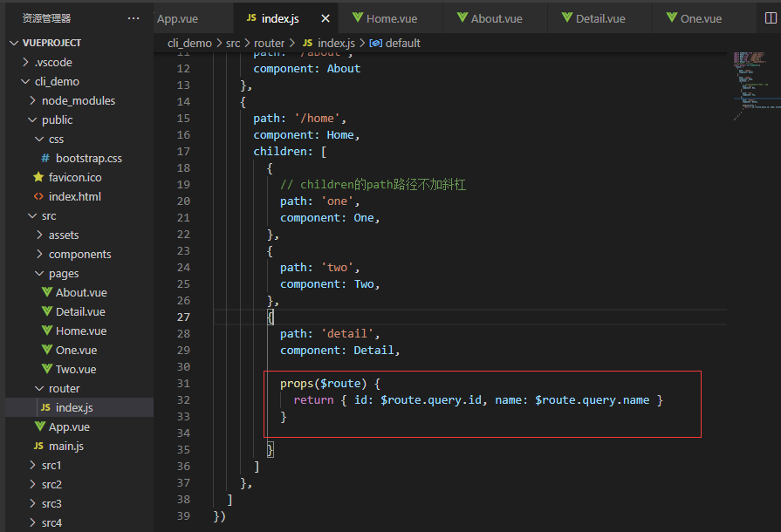Open main.js in the explorer
Screen dimensions: 781x532
click(79, 446)
